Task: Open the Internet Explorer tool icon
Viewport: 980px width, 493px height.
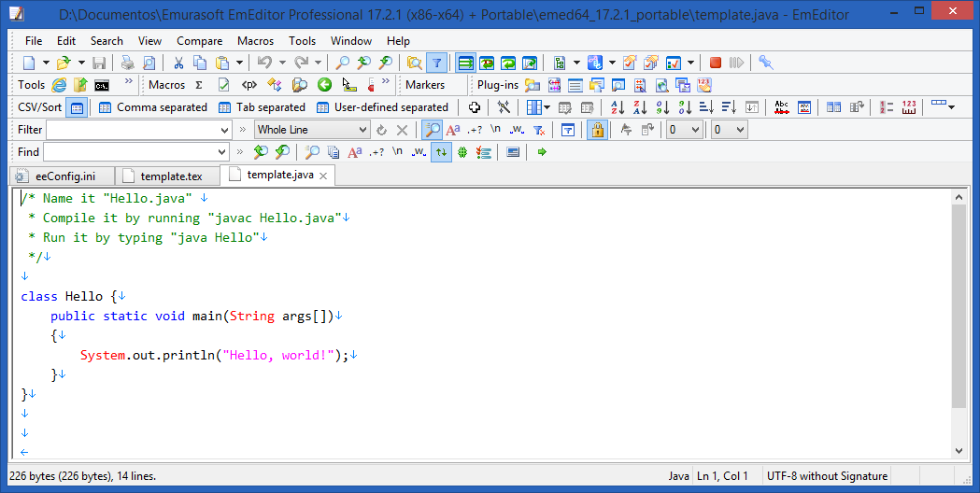Action: tap(60, 85)
